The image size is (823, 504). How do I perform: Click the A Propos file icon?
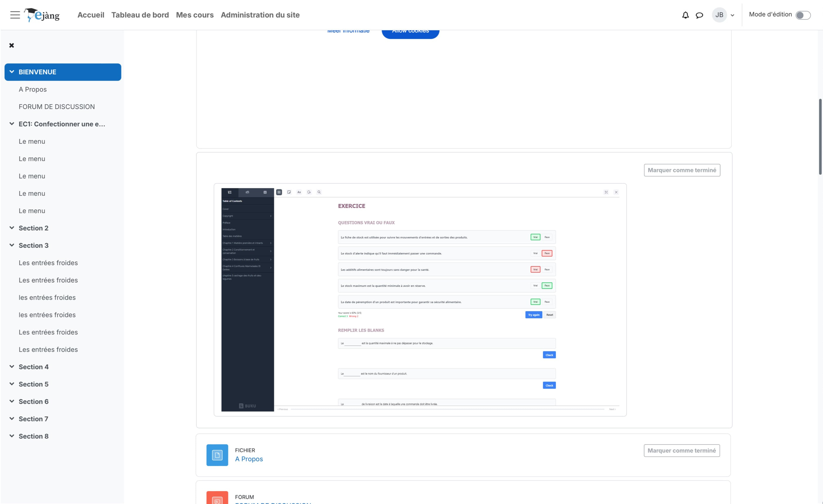click(217, 455)
